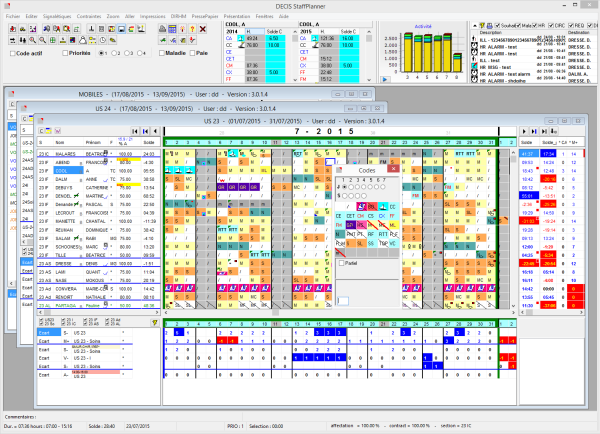Image resolution: width=600 pixels, height=434 pixels.
Task: Click the red X delete toolbar icon
Action: (202, 29)
